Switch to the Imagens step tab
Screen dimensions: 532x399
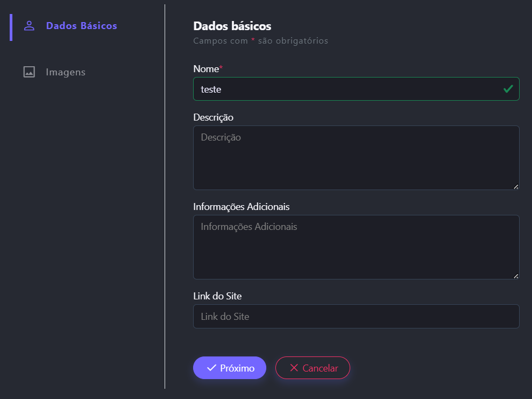pyautogui.click(x=65, y=72)
